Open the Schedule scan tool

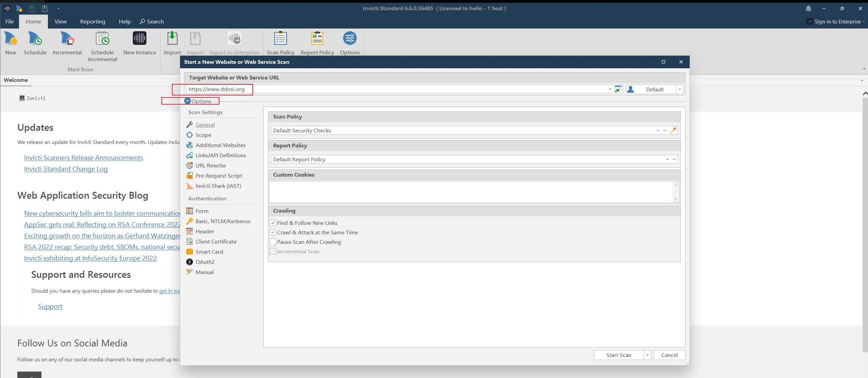tap(35, 43)
